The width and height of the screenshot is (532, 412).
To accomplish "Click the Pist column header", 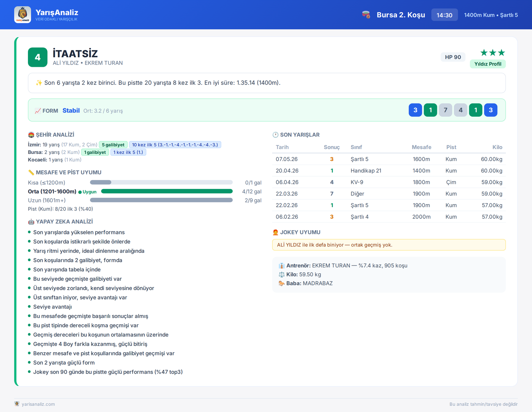I will pyautogui.click(x=451, y=147).
